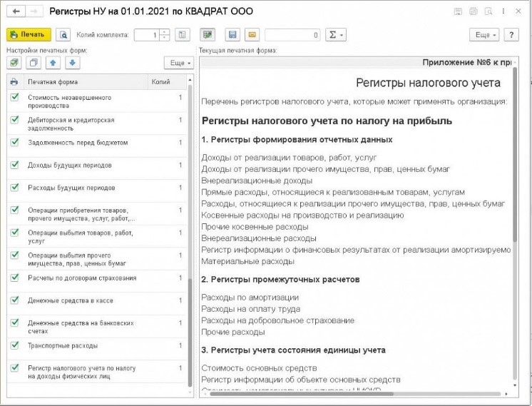
Task: Expand the Еще menu in top toolbar
Action: 484,34
